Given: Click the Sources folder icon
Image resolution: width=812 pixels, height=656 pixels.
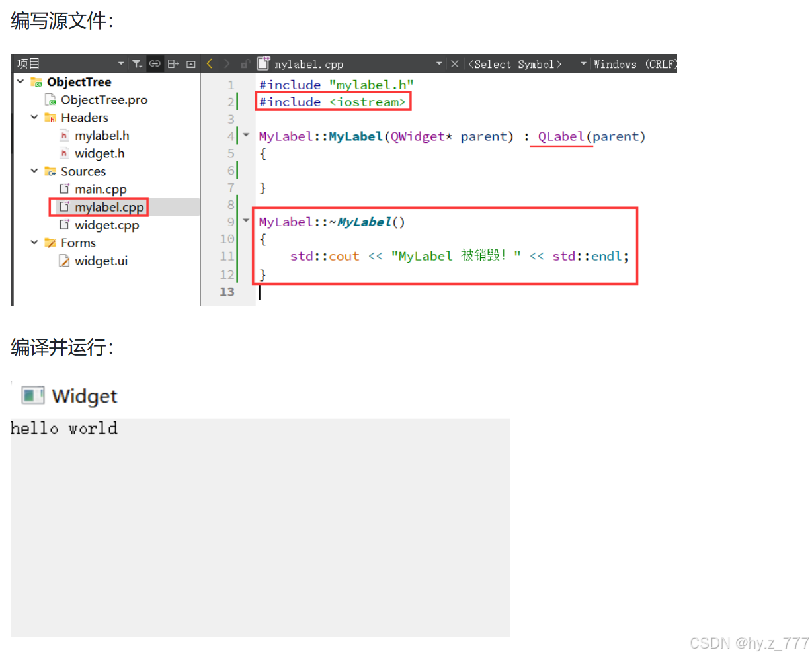Looking at the screenshot, I should [50, 171].
